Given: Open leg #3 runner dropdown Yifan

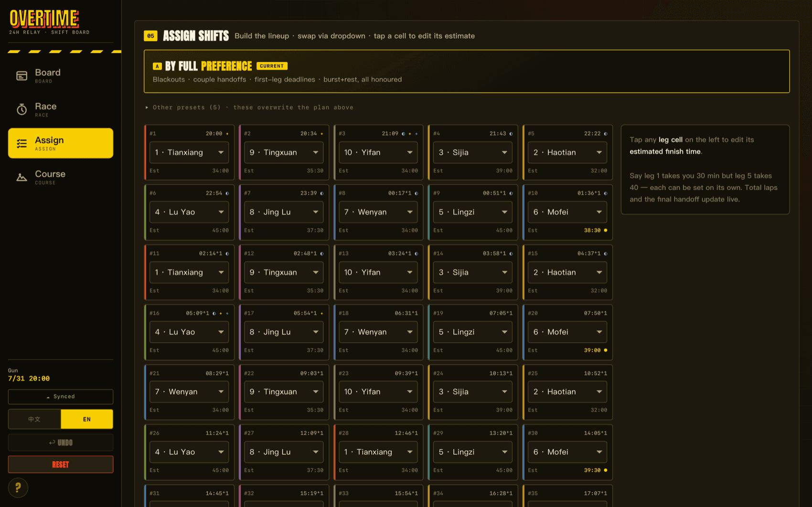Looking at the screenshot, I should 378,152.
